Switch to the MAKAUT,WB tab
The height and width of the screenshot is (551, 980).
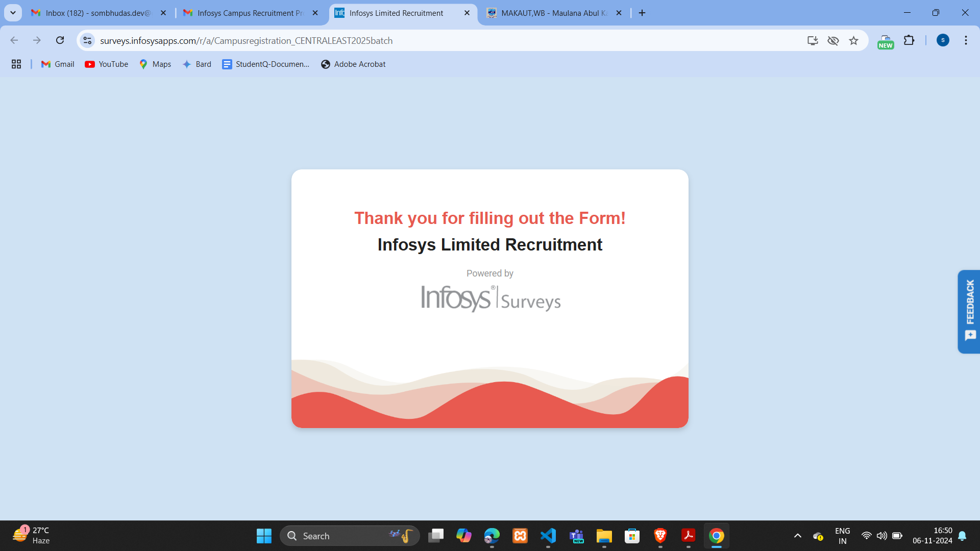tap(554, 13)
